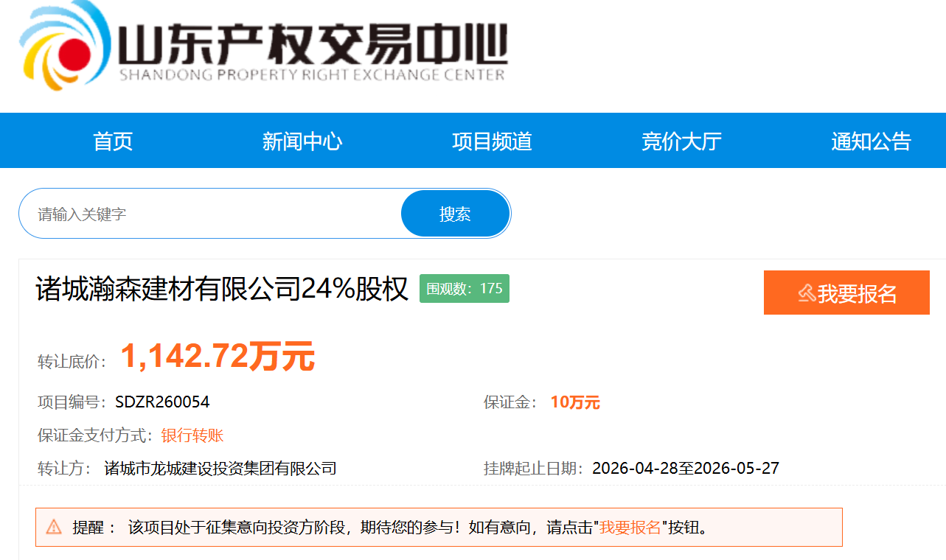Click the transferor 诸城市龙城建设投资集团有限公司
The image size is (946, 560).
220,469
